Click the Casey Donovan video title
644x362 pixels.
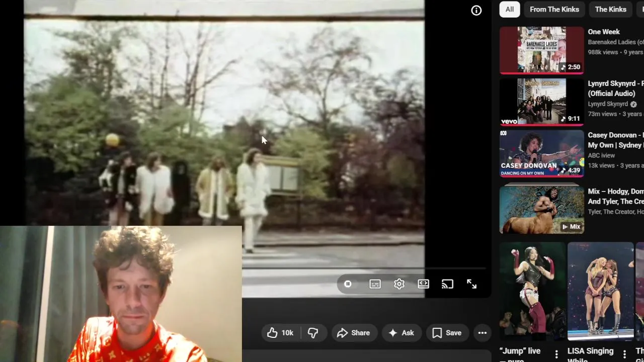615,140
